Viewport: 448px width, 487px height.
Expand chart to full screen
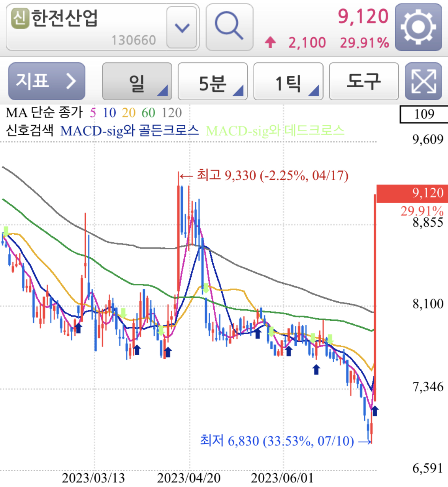tap(423, 81)
